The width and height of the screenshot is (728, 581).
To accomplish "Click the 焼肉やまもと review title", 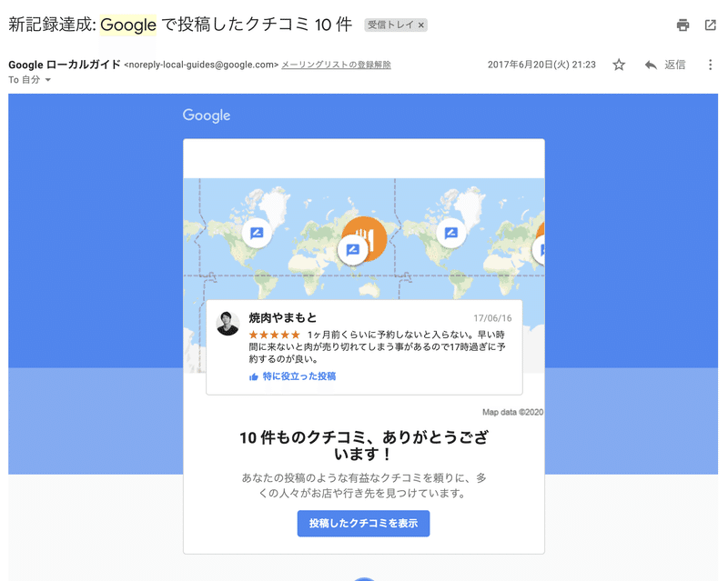I will coord(283,318).
